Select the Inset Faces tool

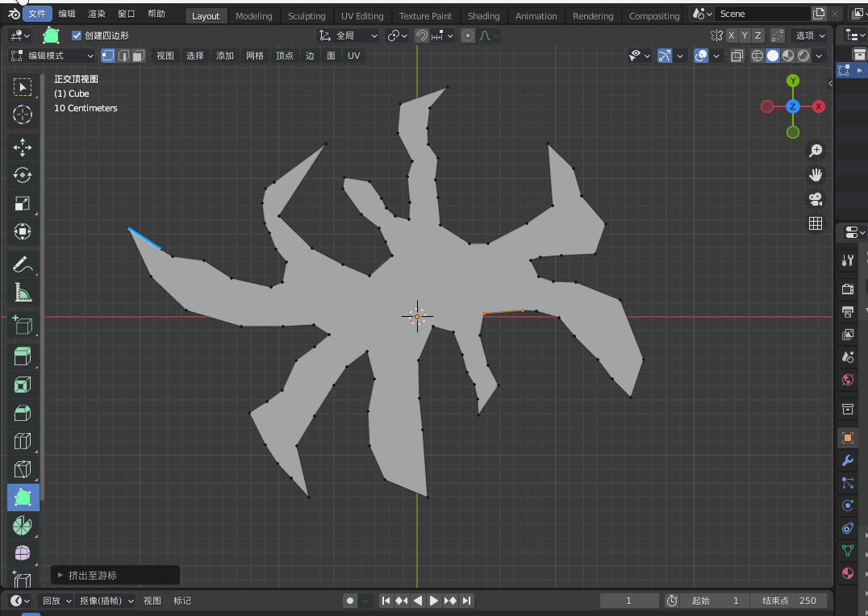click(22, 385)
